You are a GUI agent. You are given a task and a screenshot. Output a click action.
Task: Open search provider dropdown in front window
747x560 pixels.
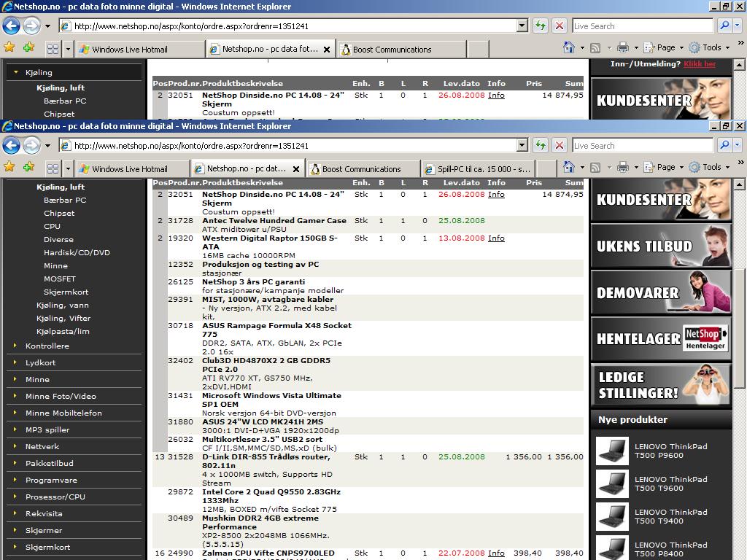[x=738, y=145]
